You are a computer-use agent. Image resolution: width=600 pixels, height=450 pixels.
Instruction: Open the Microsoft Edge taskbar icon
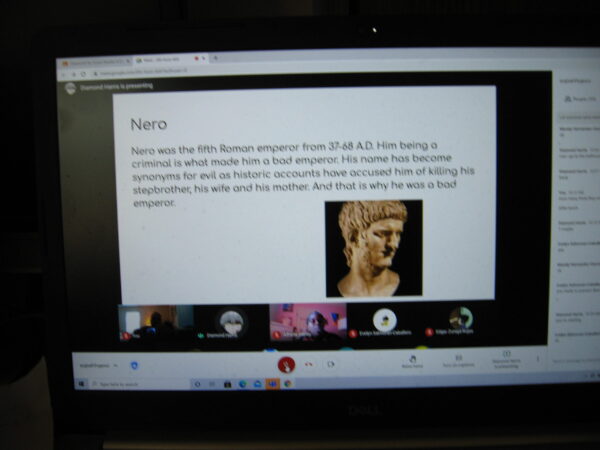tap(242, 384)
